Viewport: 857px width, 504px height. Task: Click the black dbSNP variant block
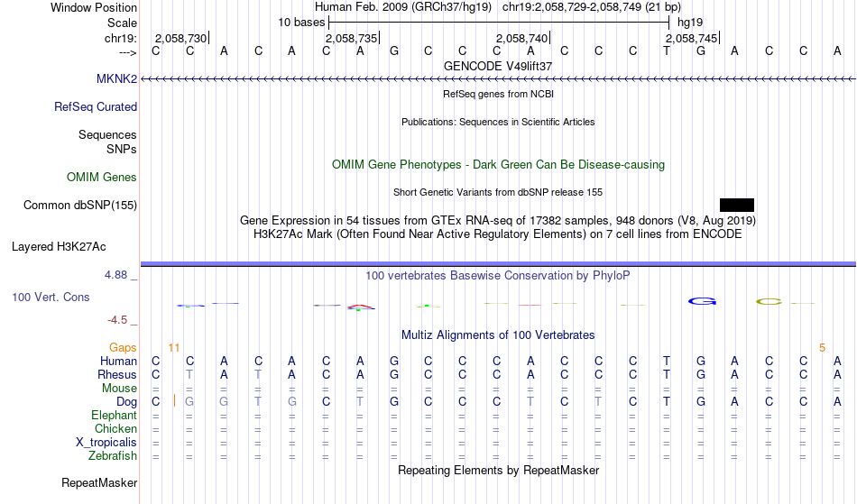[x=737, y=206]
